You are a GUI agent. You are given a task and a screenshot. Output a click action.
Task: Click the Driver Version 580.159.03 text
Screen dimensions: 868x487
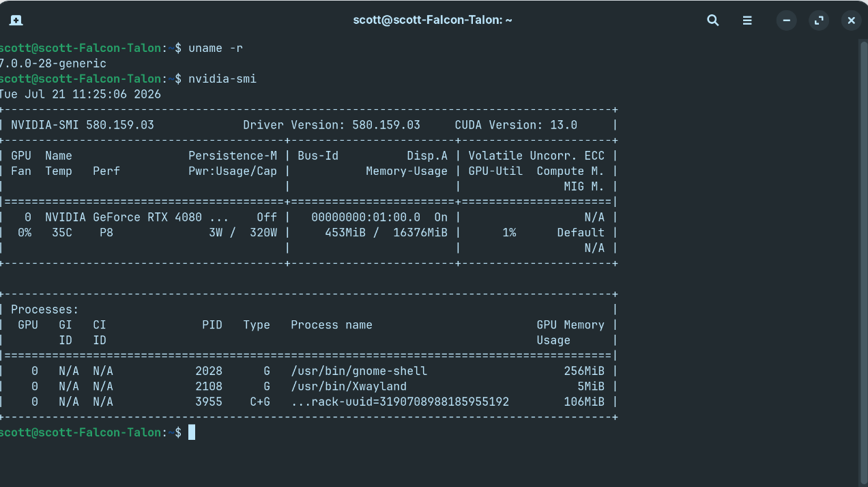click(x=332, y=125)
